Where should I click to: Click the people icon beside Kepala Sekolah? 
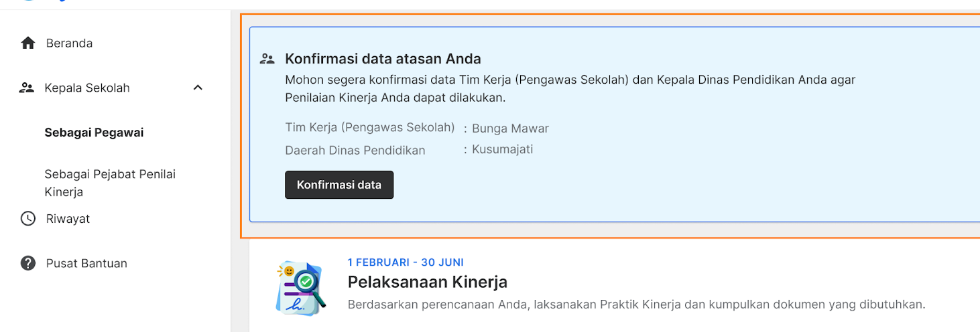point(27,88)
